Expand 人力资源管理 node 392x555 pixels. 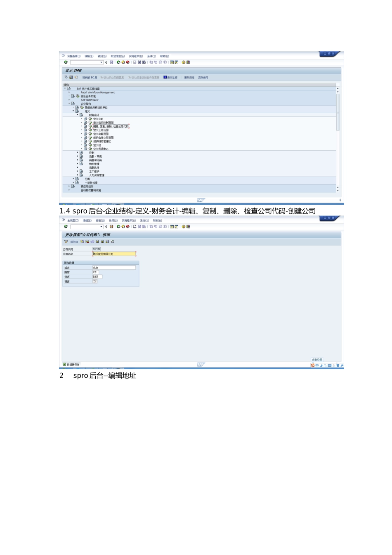pyautogui.click(x=78, y=175)
